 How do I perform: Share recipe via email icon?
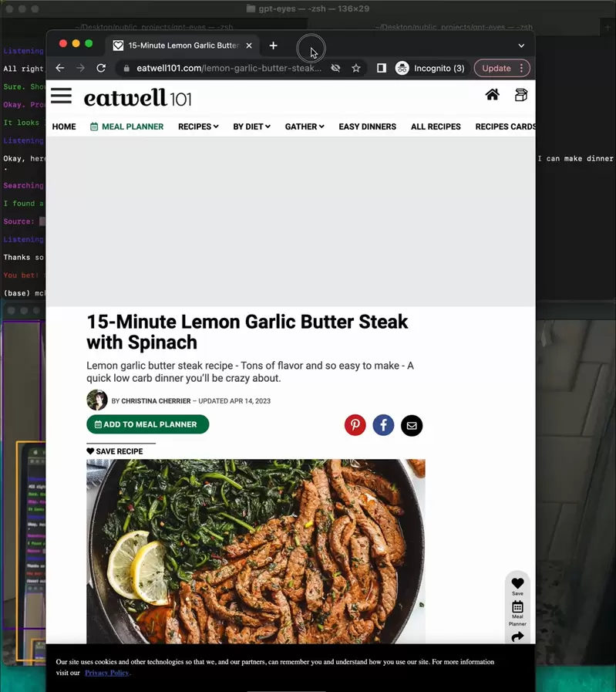click(412, 425)
